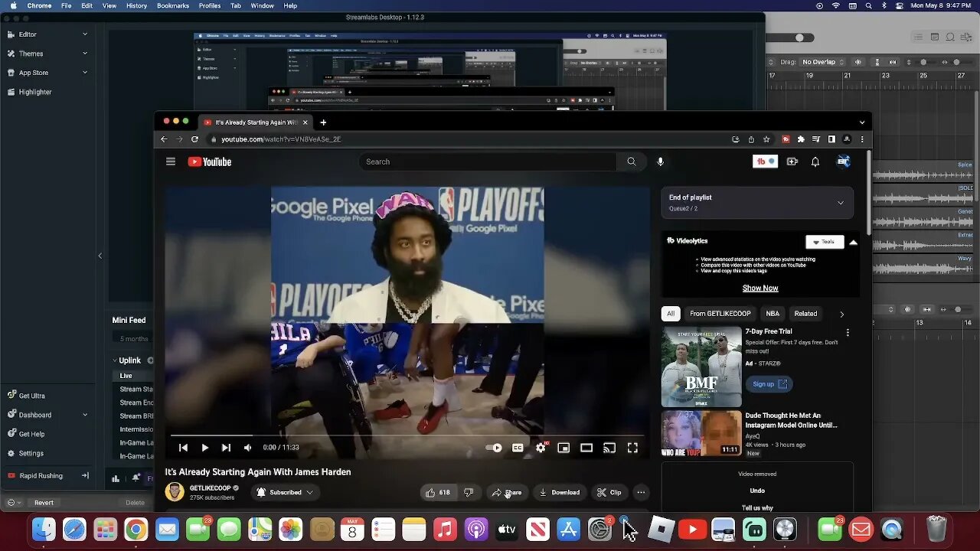
Task: Seek using the video progress bar
Action: (x=407, y=435)
